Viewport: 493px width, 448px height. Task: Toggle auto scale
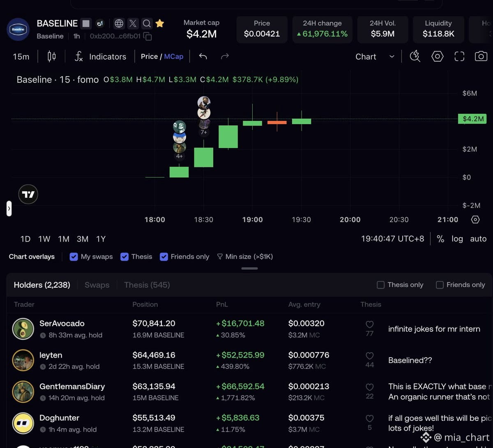coord(478,239)
